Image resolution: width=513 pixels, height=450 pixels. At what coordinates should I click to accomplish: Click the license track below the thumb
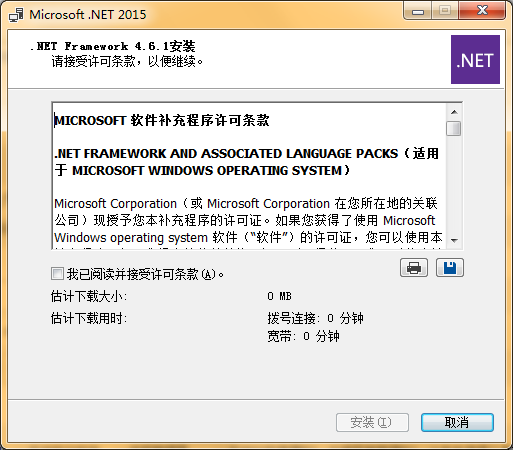point(454,184)
